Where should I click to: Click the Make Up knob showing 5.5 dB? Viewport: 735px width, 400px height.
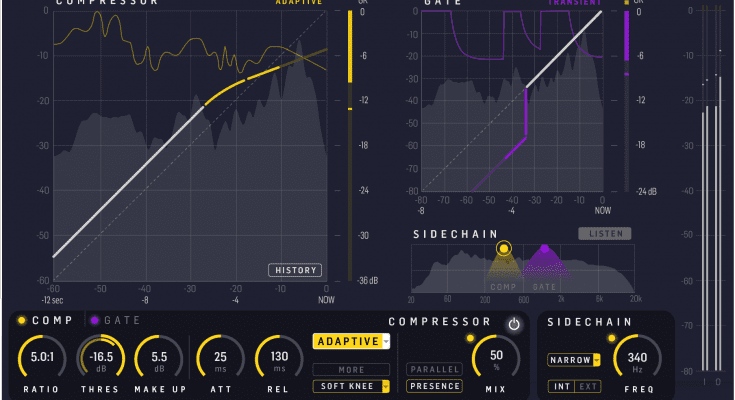pyautogui.click(x=158, y=358)
